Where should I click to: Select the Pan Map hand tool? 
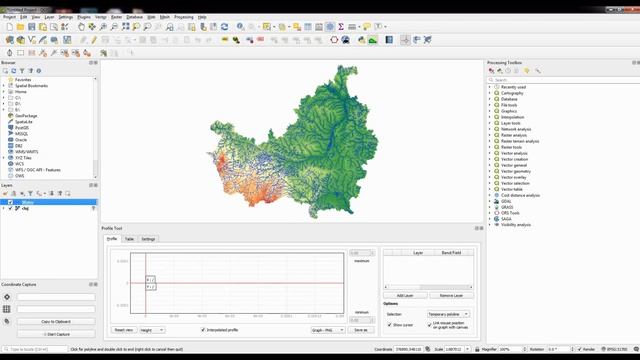tap(81, 27)
